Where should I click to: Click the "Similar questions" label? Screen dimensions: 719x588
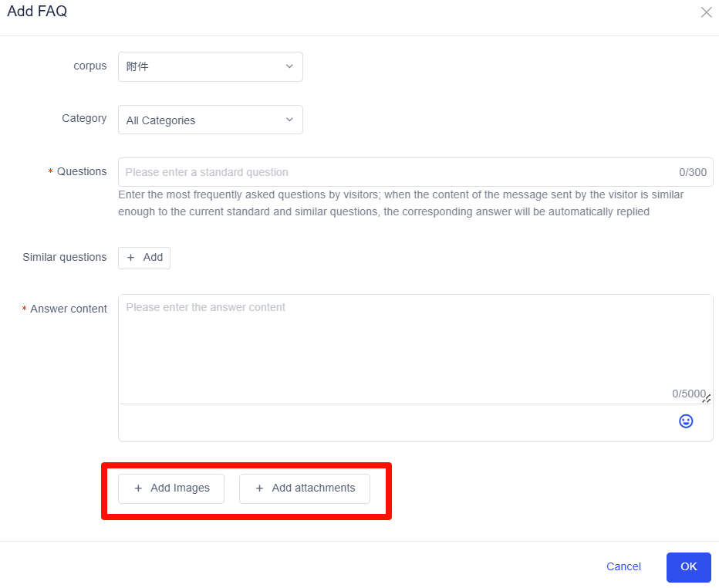pos(65,258)
